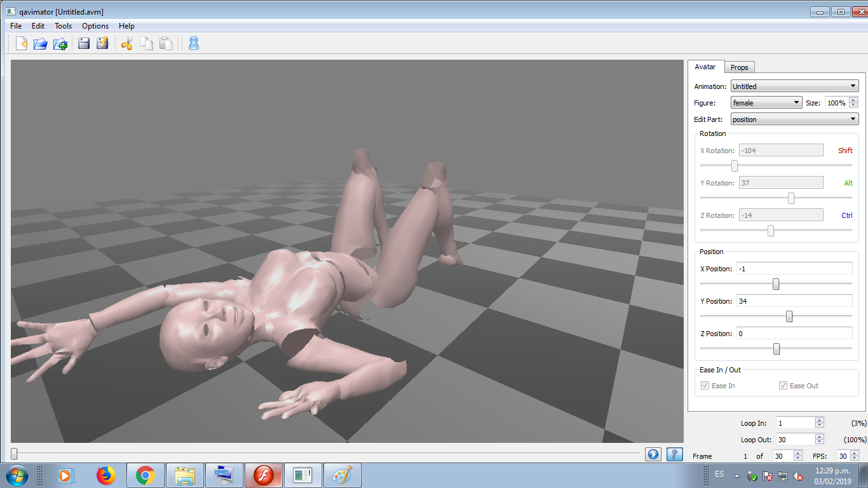Click the muted volume tray icon
This screenshot has width=868, height=488.
tap(799, 476)
